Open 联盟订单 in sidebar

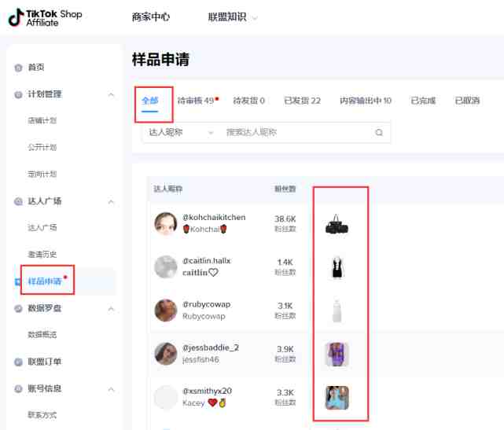tap(45, 362)
